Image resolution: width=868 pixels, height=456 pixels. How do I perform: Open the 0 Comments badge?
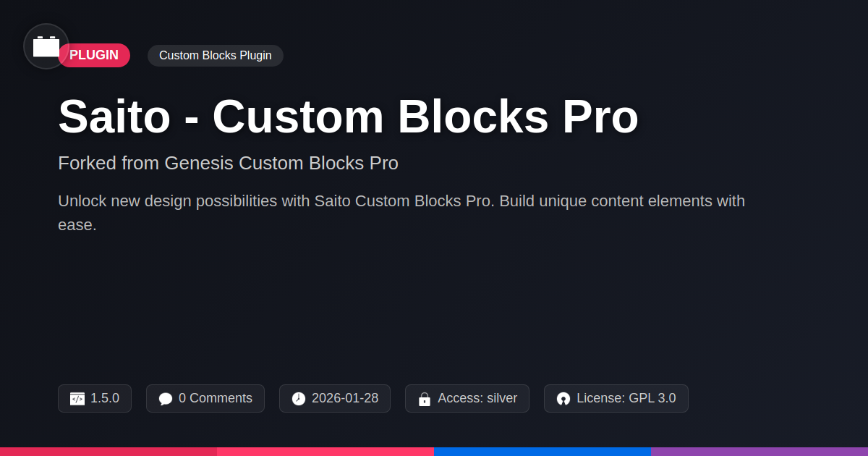(x=205, y=398)
